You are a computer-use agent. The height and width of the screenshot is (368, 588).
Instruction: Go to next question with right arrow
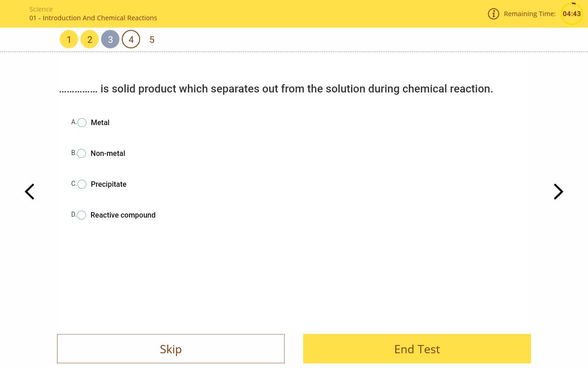(x=558, y=192)
